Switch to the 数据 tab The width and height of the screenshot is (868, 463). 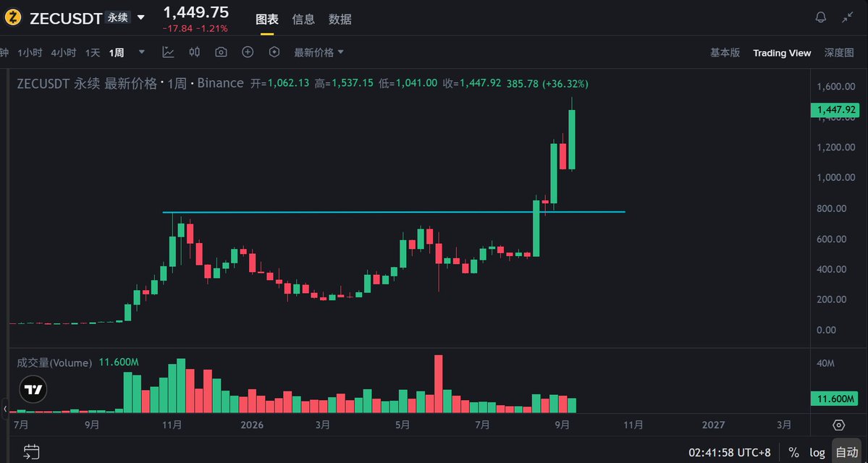coord(340,20)
